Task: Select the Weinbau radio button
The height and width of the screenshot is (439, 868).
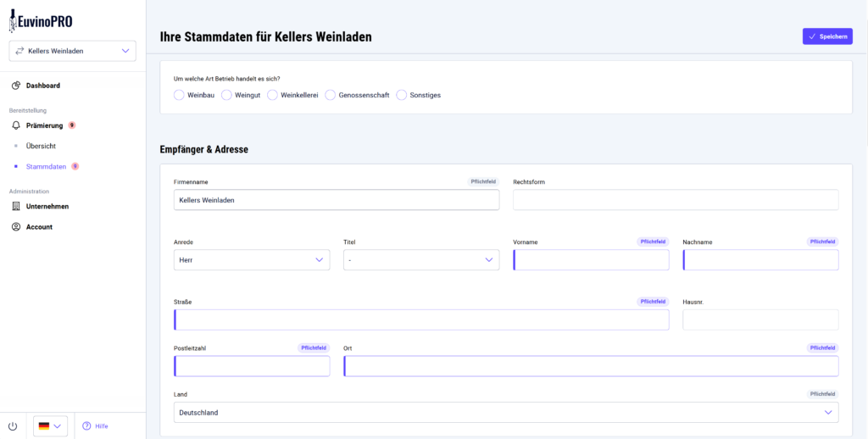Action: click(x=179, y=95)
